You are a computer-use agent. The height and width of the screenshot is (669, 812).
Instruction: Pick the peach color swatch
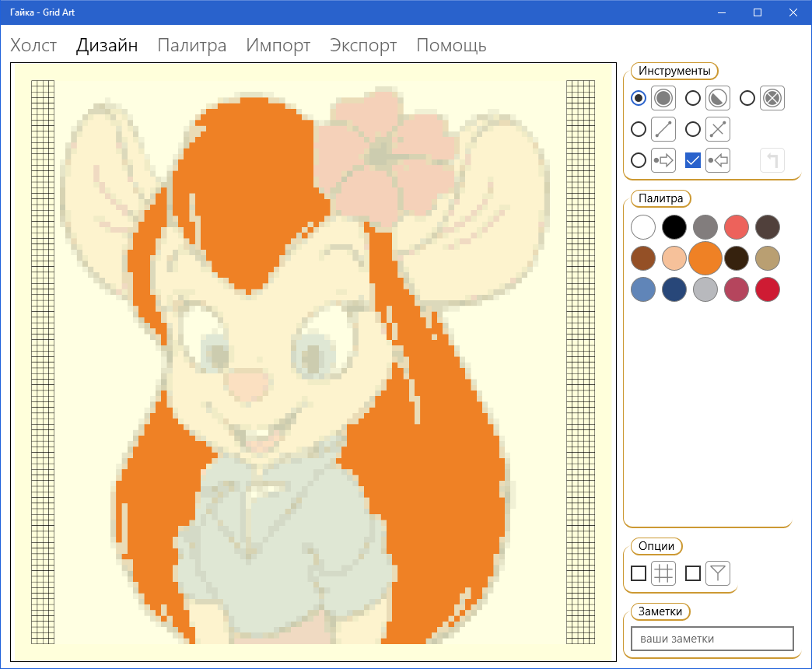click(674, 258)
